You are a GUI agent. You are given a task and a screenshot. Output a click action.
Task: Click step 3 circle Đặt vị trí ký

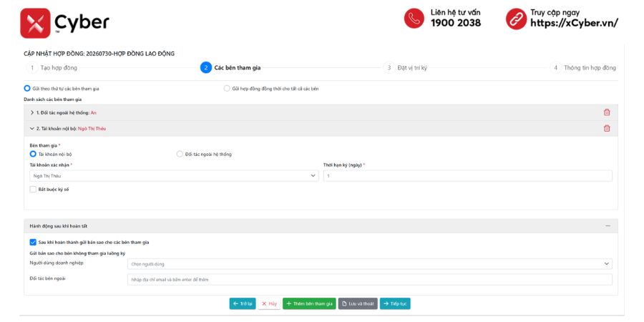click(389, 68)
